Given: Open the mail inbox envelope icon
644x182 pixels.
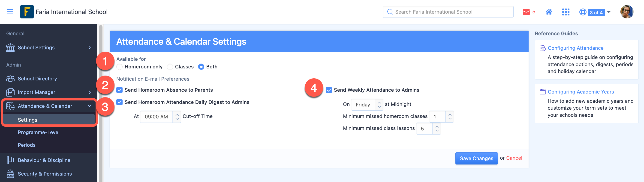Looking at the screenshot, I should point(526,12).
